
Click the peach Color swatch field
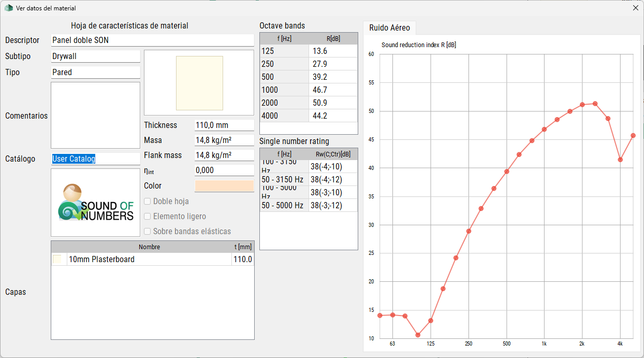(x=224, y=185)
